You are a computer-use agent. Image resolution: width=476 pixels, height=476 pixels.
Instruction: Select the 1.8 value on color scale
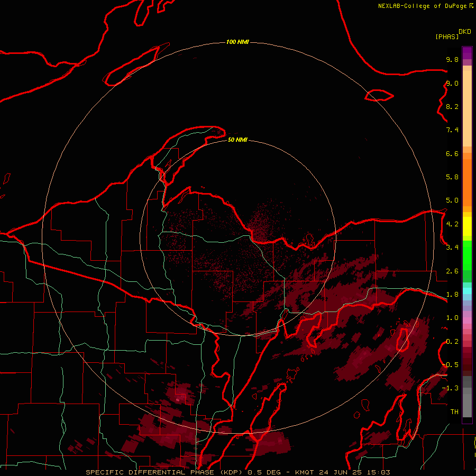[x=452, y=295]
